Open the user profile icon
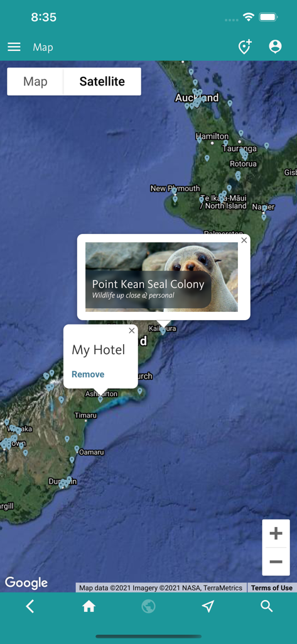 (x=275, y=47)
